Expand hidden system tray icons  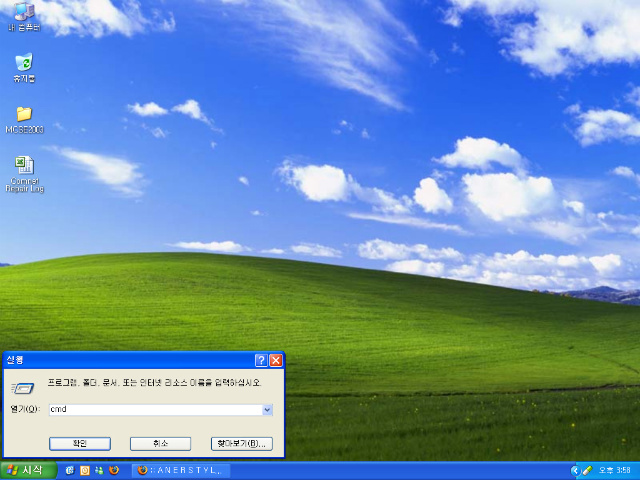click(575, 471)
